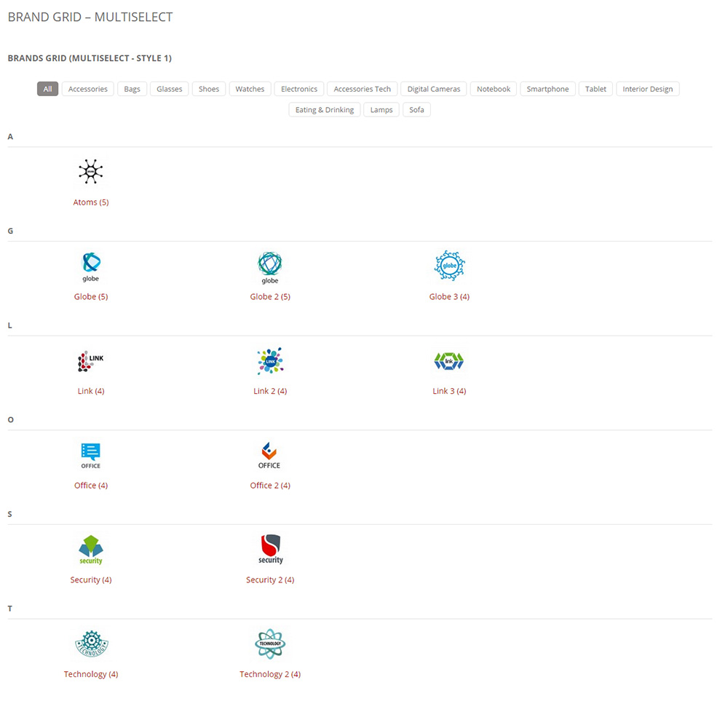Select the colorful Link 2 logo
Image resolution: width=728 pixels, height=704 pixels.
[270, 360]
